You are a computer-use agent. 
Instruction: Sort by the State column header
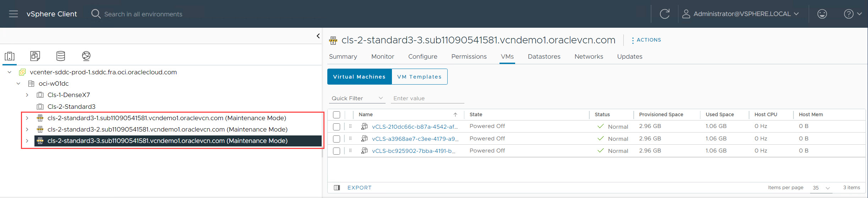476,114
